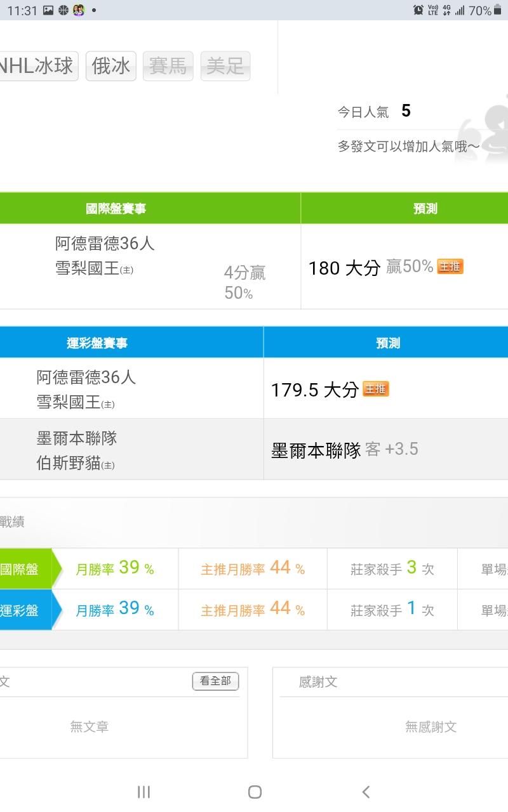508x812 pixels.
Task: Open the 賽馬 tab
Action: click(x=168, y=66)
